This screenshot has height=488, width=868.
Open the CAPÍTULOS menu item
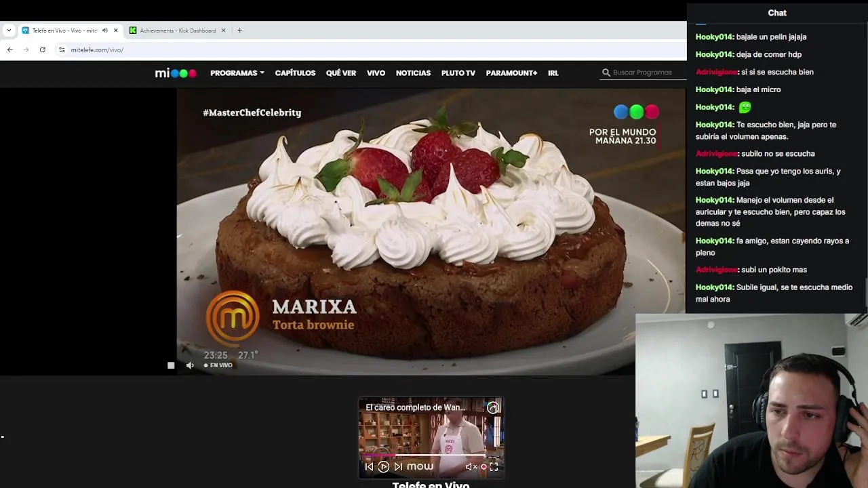(x=295, y=73)
